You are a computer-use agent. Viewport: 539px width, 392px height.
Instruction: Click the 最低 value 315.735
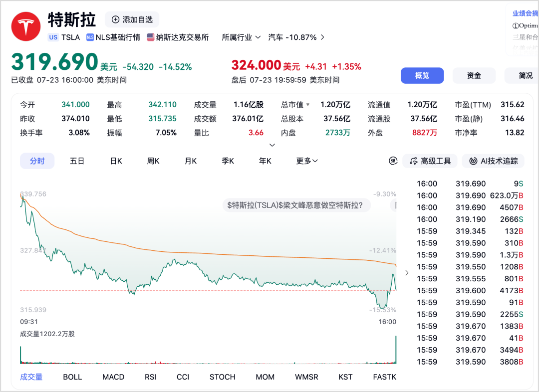[x=162, y=119]
